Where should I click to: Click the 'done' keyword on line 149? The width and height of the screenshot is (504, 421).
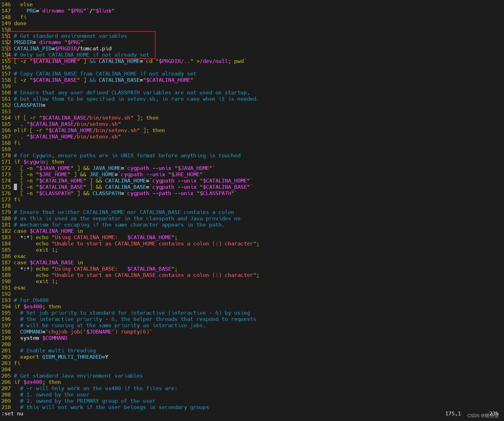point(20,23)
